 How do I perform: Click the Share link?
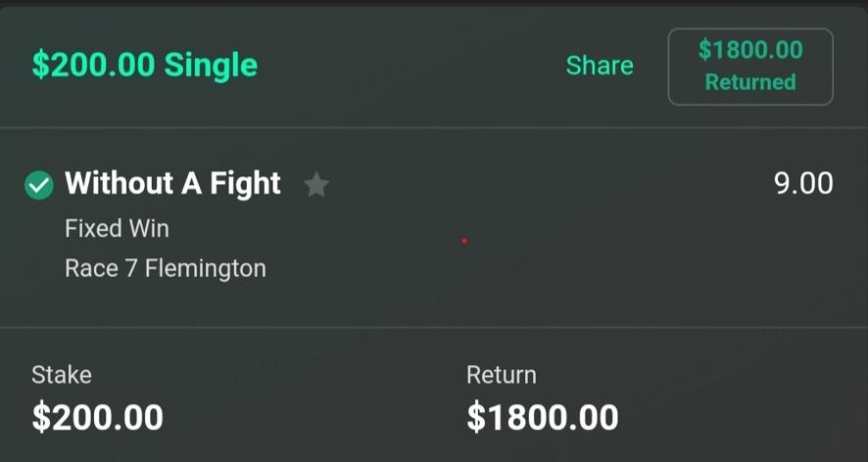pyautogui.click(x=600, y=66)
